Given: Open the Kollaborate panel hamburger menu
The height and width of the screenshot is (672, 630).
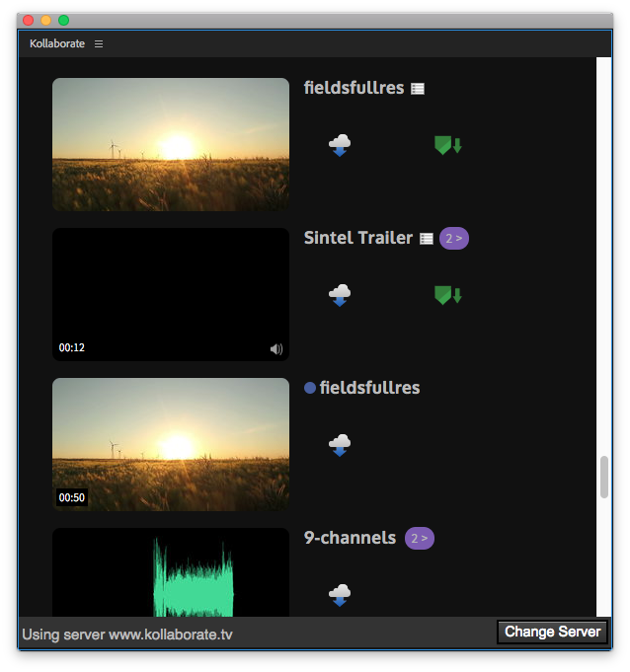Looking at the screenshot, I should coord(99,43).
